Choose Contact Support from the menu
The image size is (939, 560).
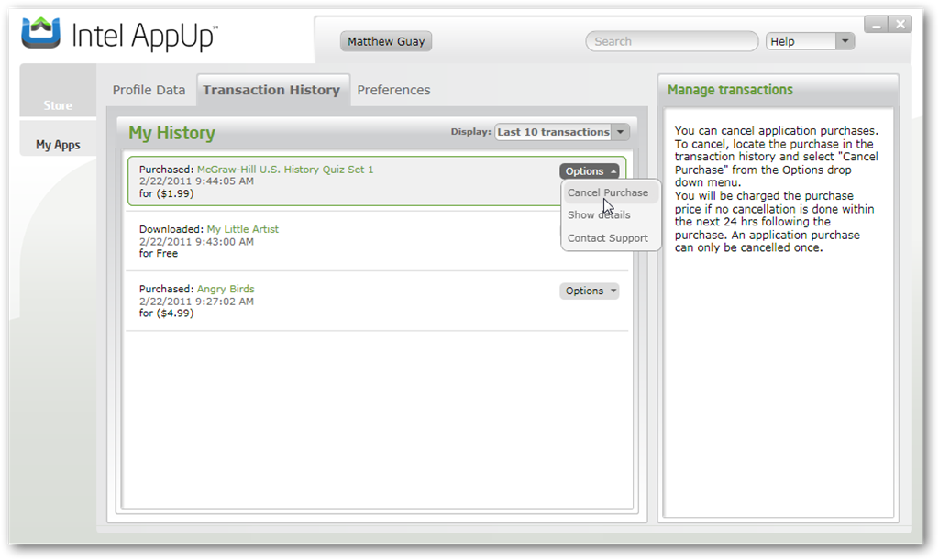608,238
